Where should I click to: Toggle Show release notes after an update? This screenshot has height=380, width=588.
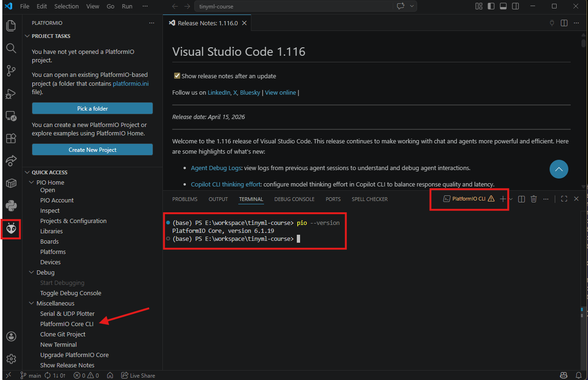177,76
